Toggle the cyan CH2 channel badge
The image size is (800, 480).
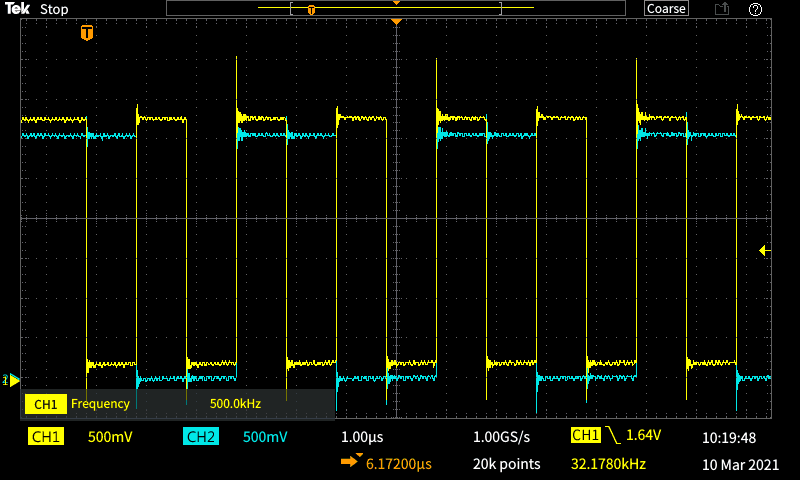tap(201, 437)
